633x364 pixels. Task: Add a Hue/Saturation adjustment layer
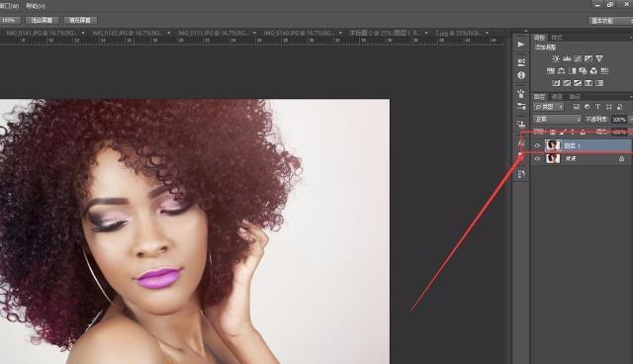point(551,71)
